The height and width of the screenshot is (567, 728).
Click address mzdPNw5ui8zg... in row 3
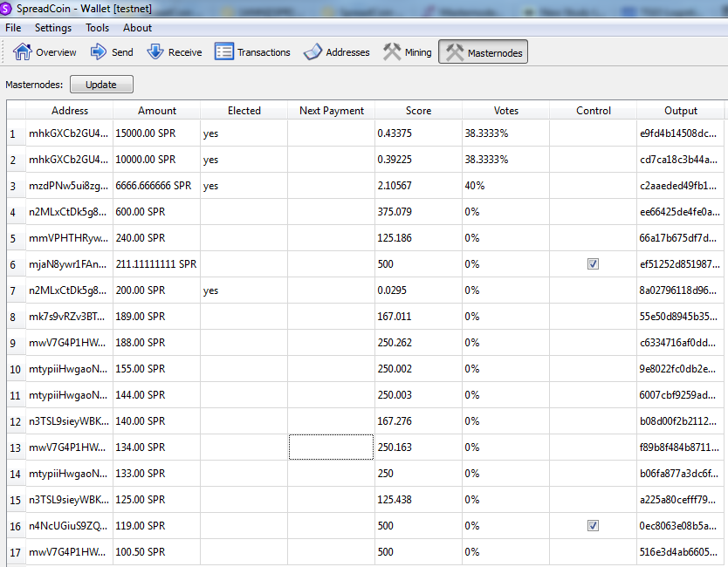70,186
